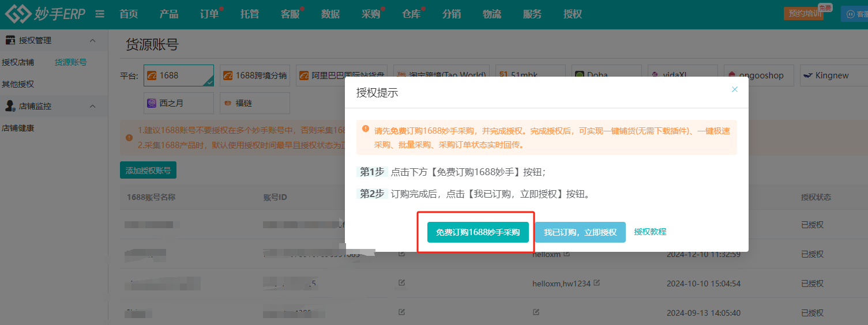Click 我已订购，立即授权 button
The image size is (868, 325).
[x=580, y=232]
